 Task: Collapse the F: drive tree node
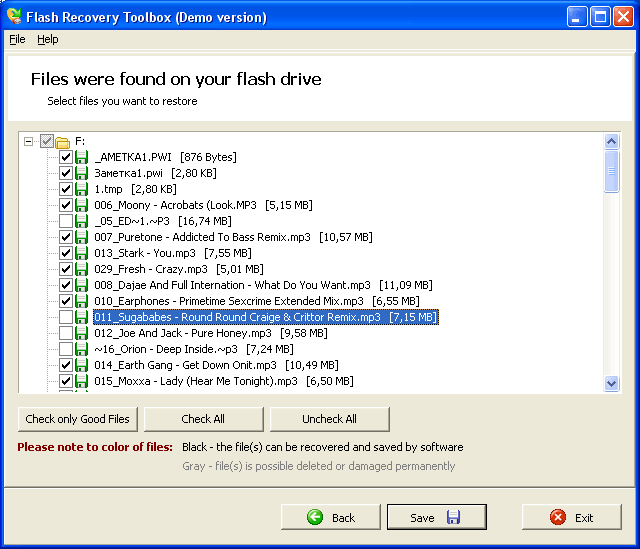tap(28, 142)
